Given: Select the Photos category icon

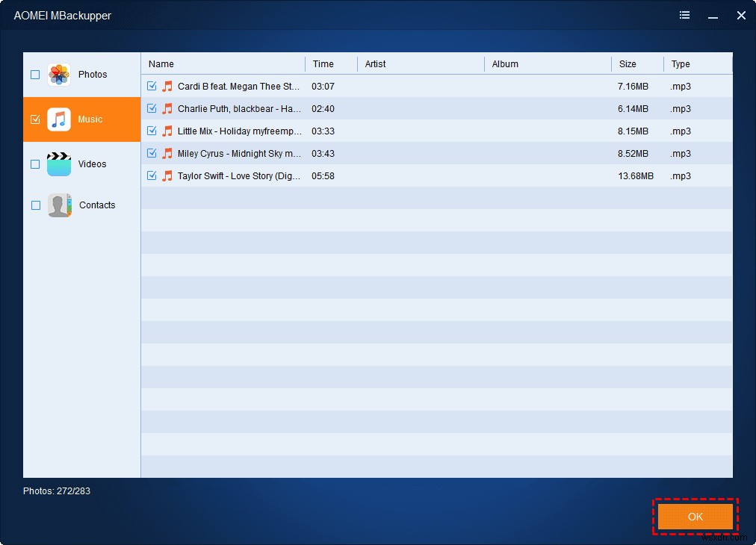Looking at the screenshot, I should click(58, 75).
